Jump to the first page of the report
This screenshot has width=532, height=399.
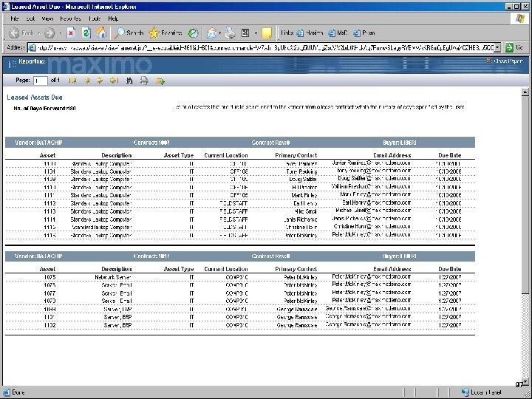(72, 81)
